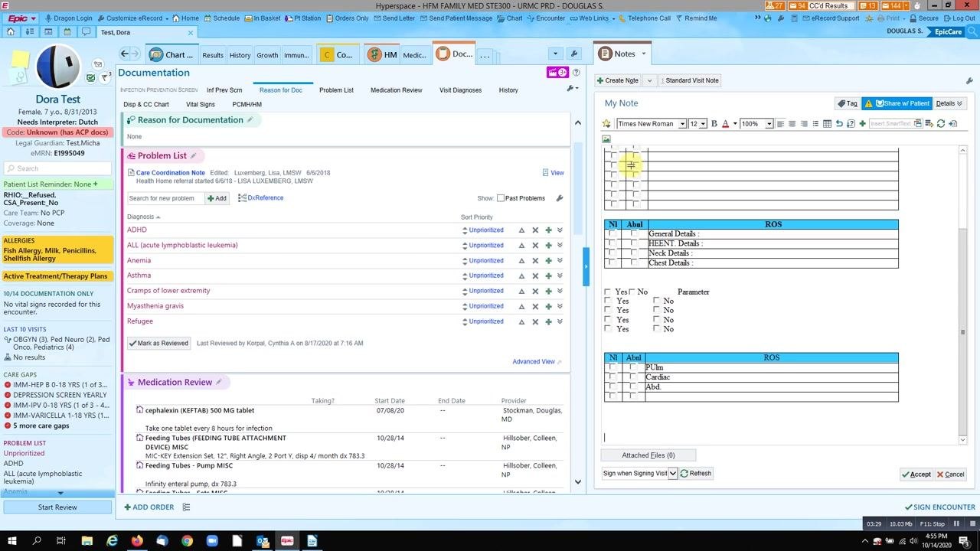Check the Past Problems box
Screen dimensions: 980x551
(501, 198)
